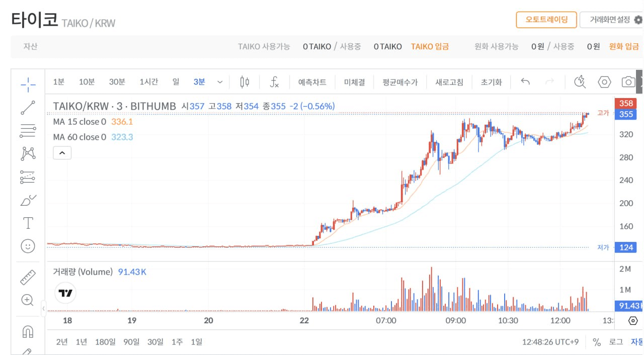
Task: Set the chart range to 180일
Action: click(x=105, y=342)
